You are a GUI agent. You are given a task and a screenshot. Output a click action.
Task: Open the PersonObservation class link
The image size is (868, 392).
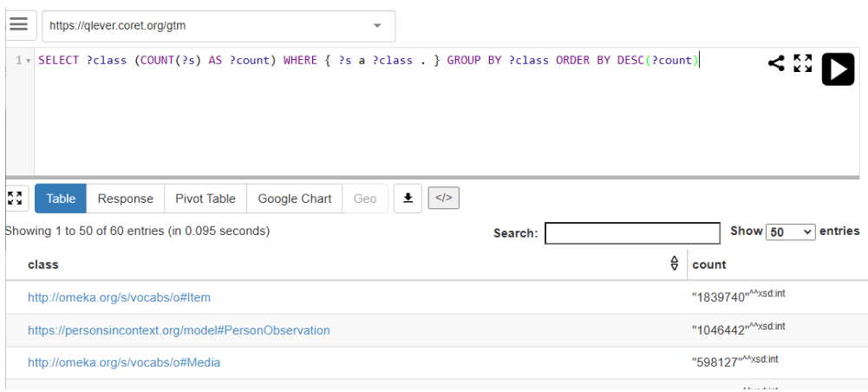pos(179,330)
